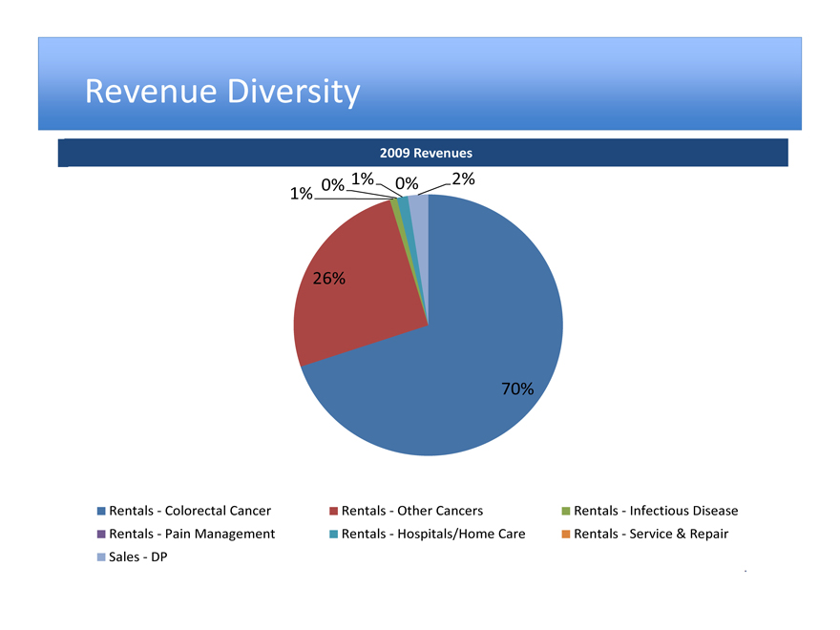Select the Revenue Diversity slide title
This screenshot has width=840, height=630.
(222, 92)
